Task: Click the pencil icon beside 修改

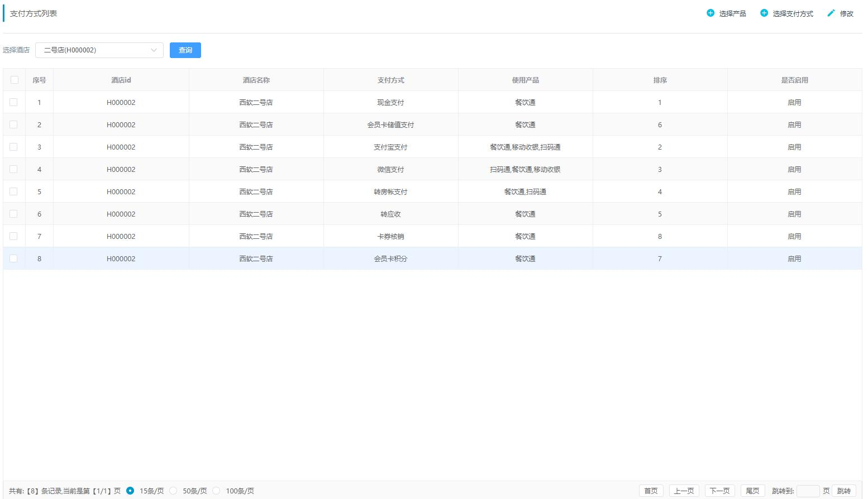Action: [x=831, y=13]
